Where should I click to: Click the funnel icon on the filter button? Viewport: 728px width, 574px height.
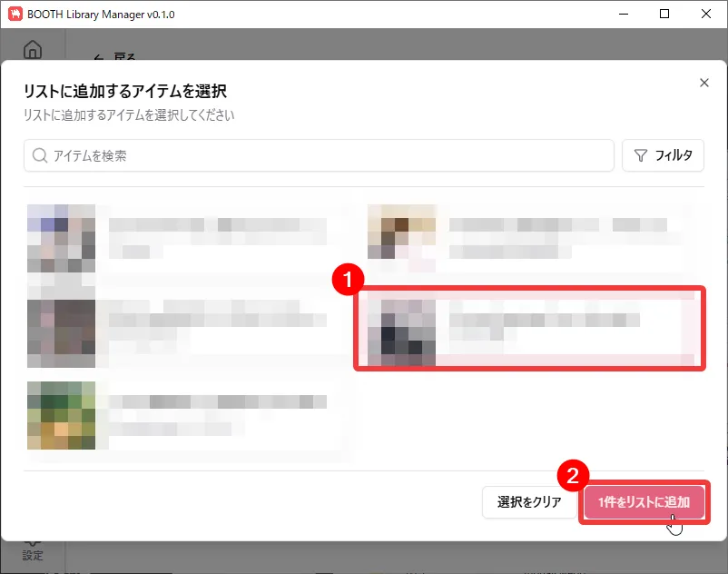point(641,155)
